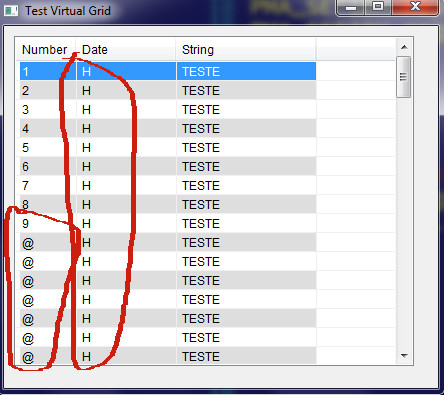Click the H date cell in row 4

click(x=126, y=128)
